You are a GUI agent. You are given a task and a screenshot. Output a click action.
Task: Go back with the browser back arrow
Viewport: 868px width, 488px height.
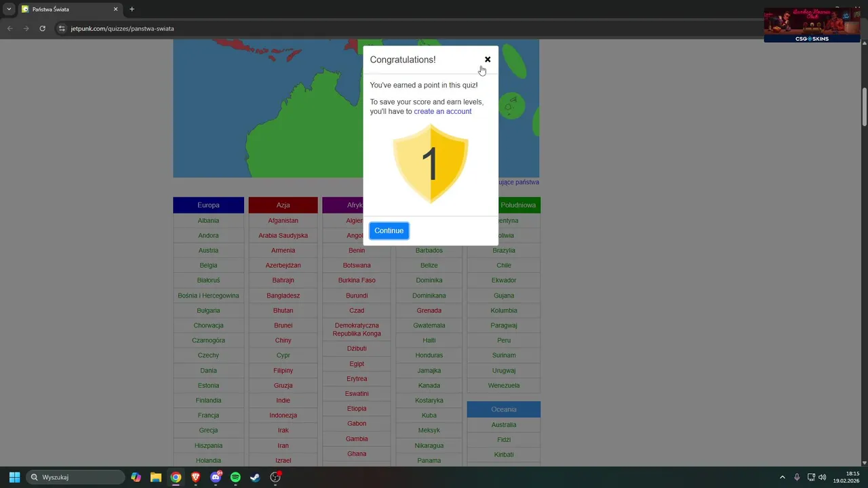[x=9, y=28]
